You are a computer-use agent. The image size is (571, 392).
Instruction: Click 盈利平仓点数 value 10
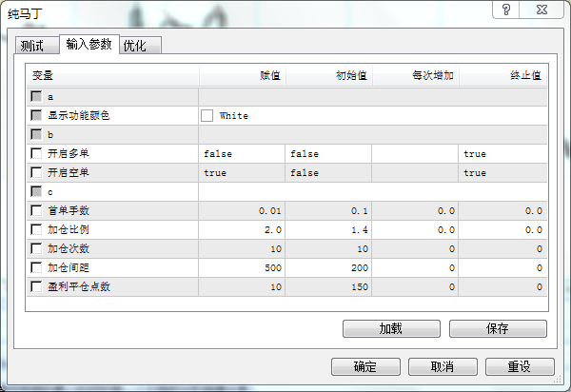pos(242,286)
